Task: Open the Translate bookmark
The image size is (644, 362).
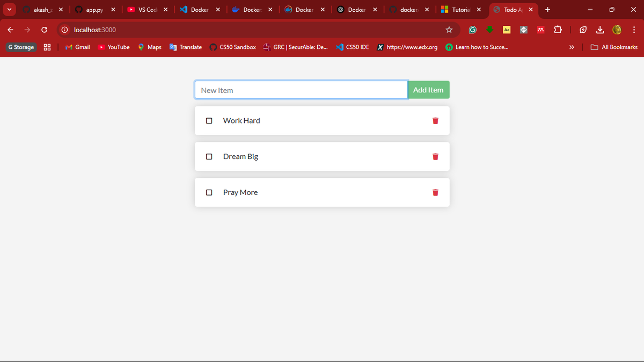Action: [x=186, y=47]
